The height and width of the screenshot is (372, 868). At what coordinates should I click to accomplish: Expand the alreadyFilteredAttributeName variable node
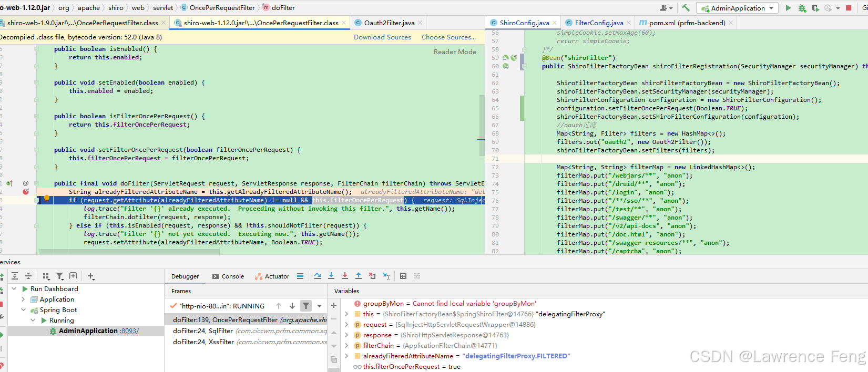346,356
